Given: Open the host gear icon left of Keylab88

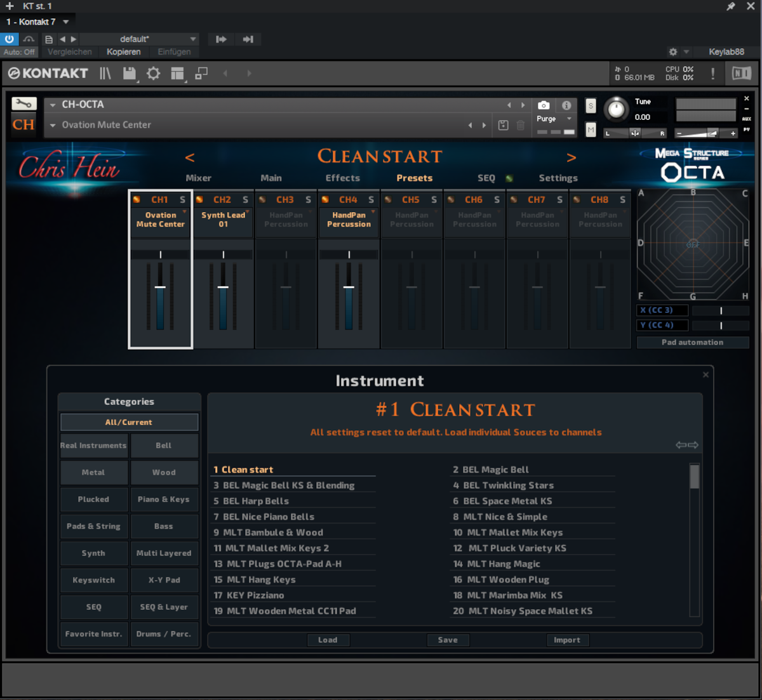Looking at the screenshot, I should click(x=673, y=52).
